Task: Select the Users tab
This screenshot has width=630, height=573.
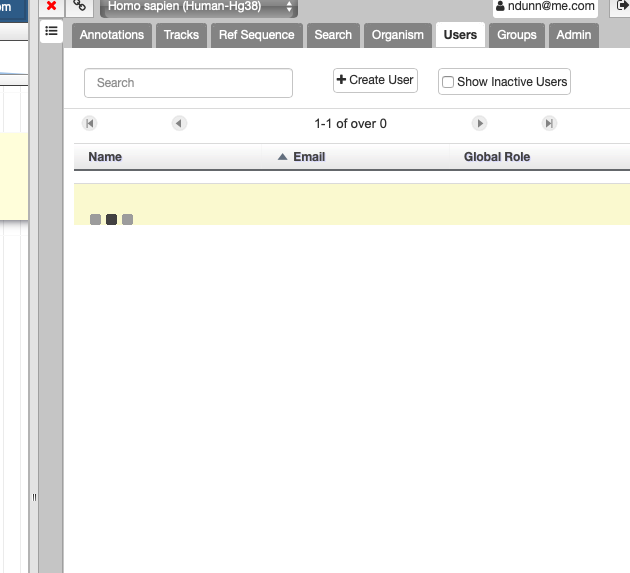Action: pos(460,35)
